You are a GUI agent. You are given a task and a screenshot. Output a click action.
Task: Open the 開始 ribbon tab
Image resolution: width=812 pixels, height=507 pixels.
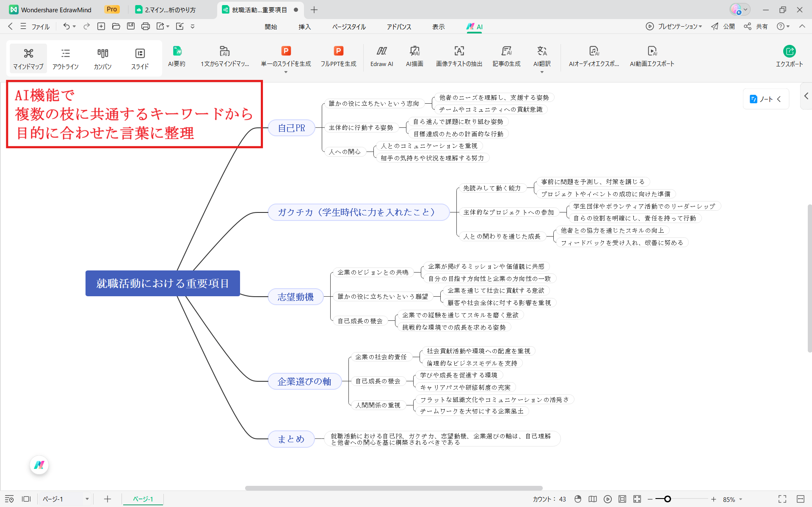coord(271,27)
